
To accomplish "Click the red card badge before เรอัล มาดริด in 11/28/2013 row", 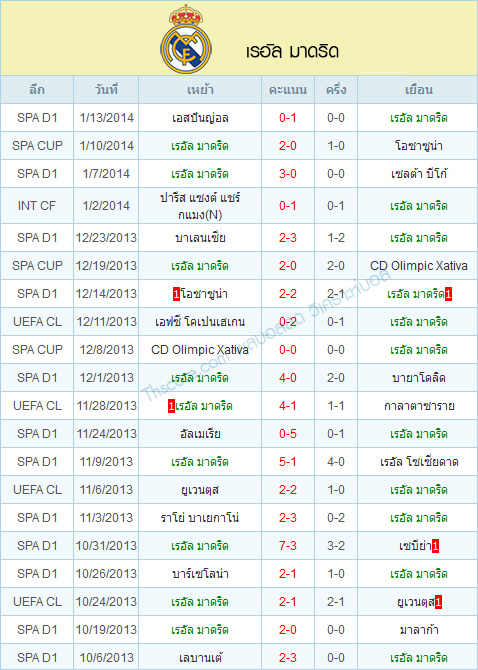I will [x=171, y=406].
